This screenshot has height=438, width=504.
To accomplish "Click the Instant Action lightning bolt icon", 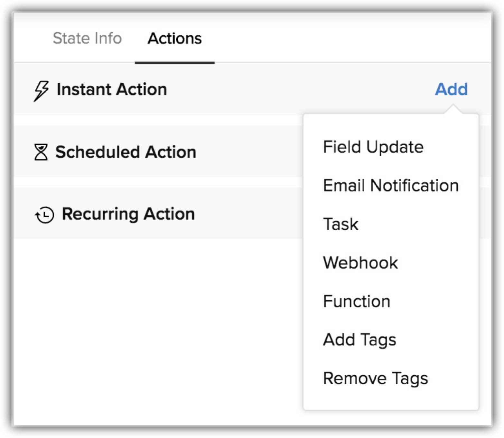I will pos(41,90).
